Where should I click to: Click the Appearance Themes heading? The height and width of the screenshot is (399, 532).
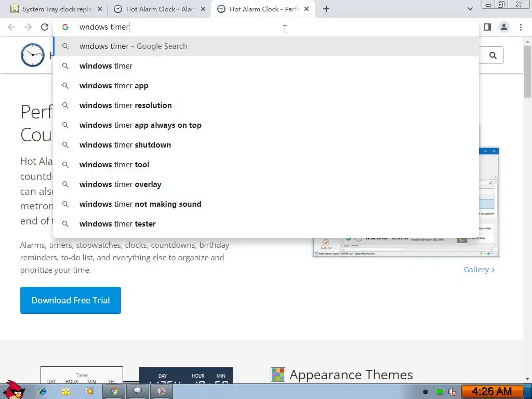(x=351, y=375)
